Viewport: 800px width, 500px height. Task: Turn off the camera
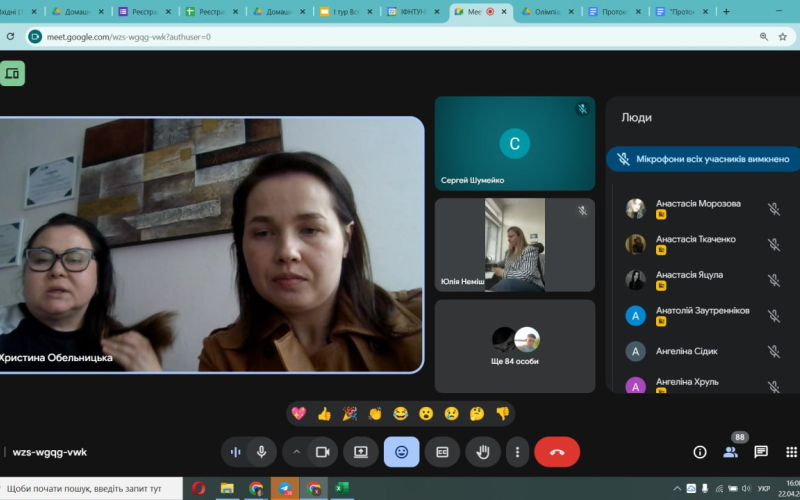[x=322, y=452]
